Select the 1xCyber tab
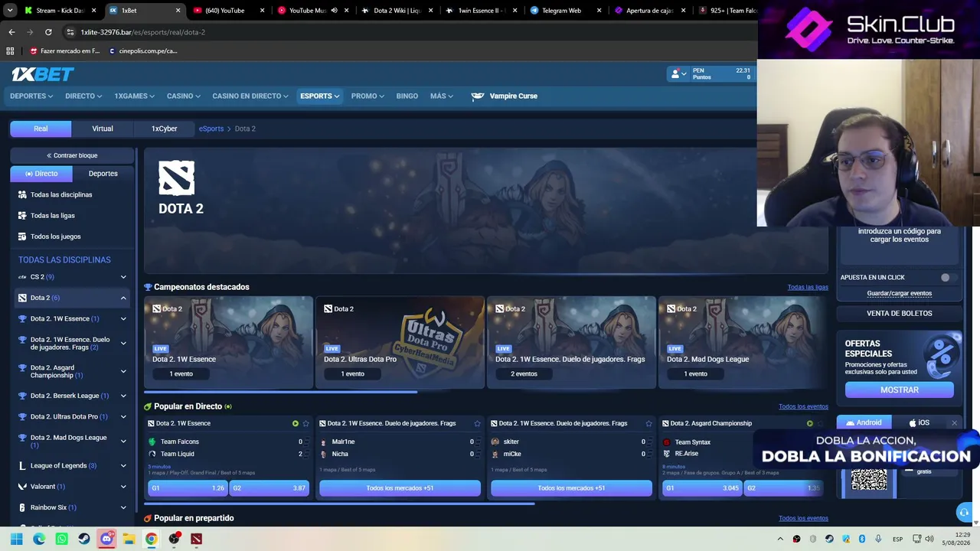 pos(164,129)
